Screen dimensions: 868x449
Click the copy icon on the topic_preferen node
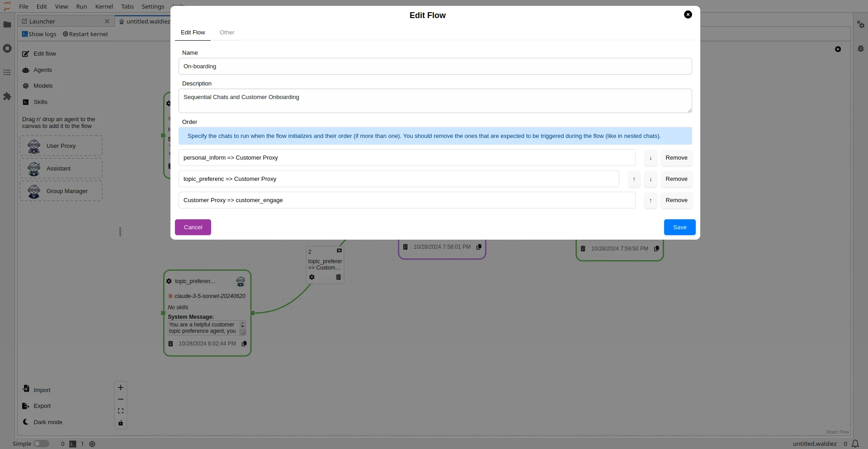coord(245,344)
